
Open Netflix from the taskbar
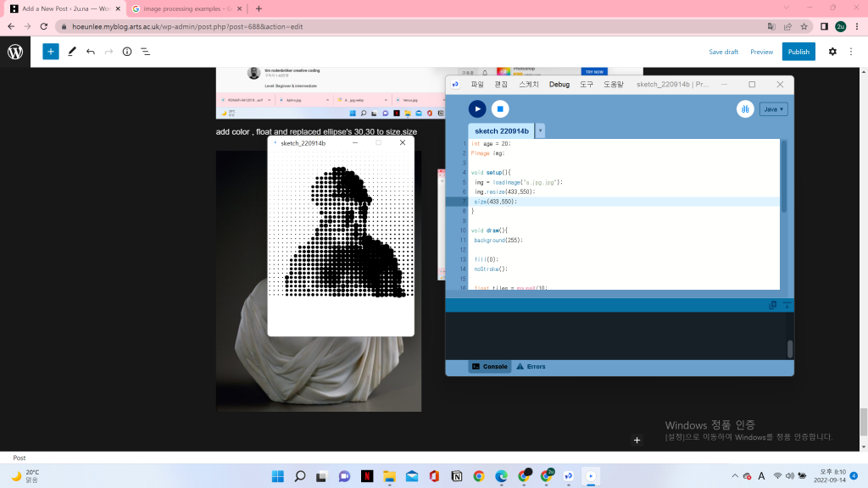pos(367,476)
